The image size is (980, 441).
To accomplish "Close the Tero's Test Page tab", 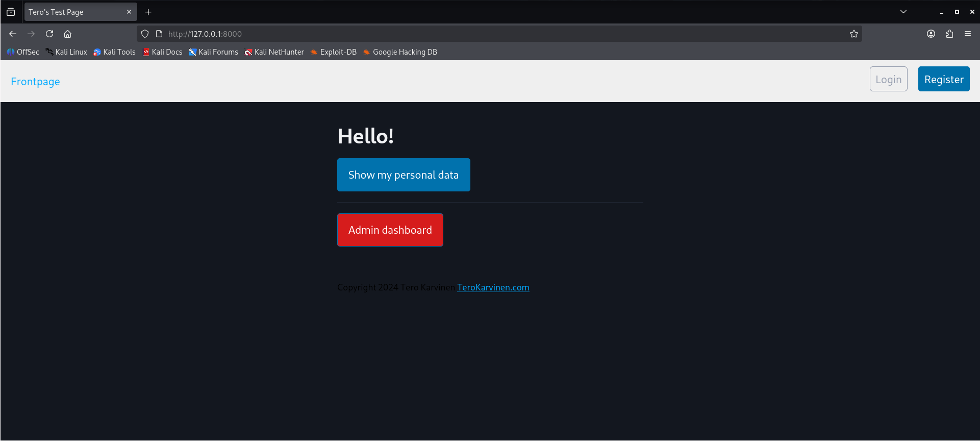I will (129, 12).
